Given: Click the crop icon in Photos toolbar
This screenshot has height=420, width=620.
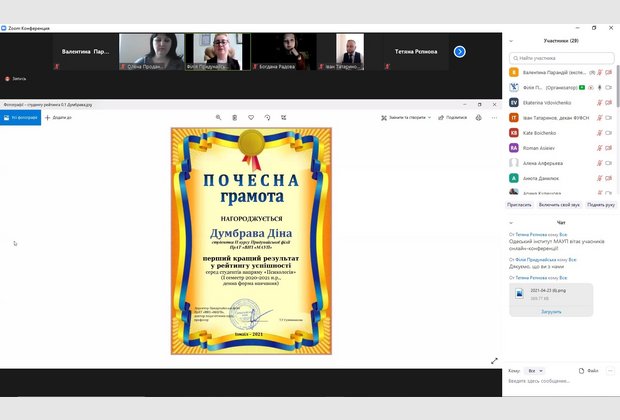Looking at the screenshot, I should coord(282,117).
